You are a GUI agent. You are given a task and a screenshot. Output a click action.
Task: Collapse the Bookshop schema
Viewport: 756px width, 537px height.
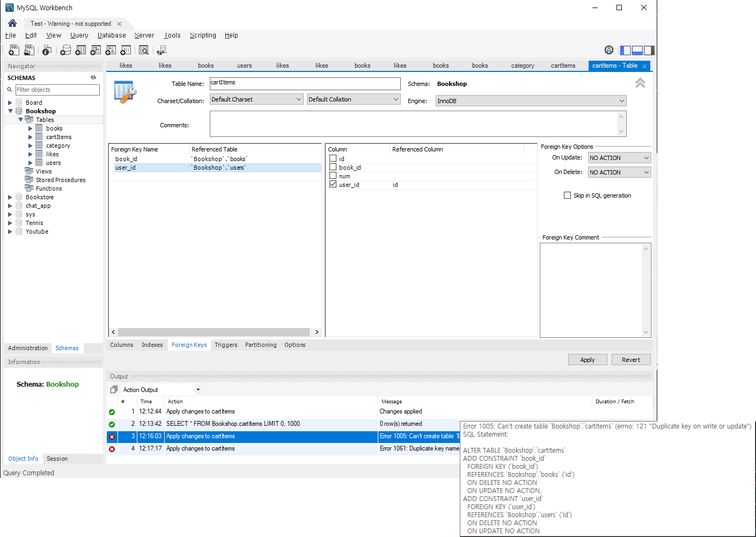(x=10, y=111)
